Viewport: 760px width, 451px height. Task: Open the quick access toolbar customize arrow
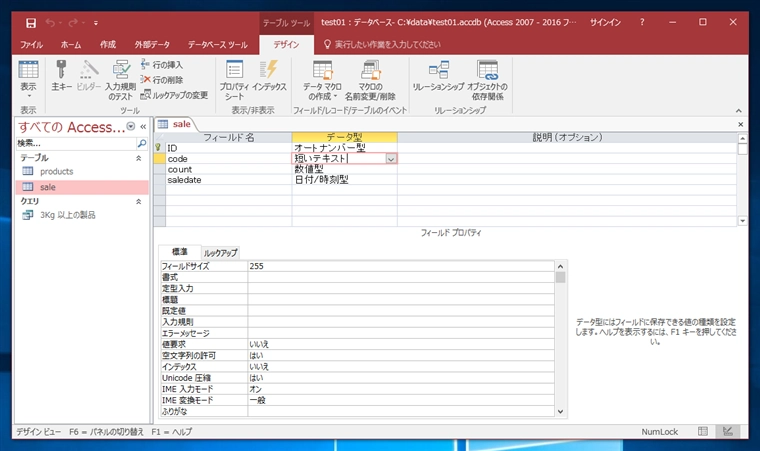click(96, 23)
